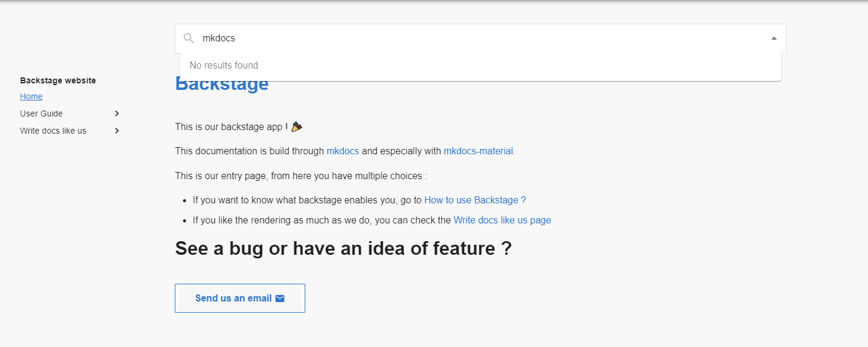The image size is (868, 347).
Task: Select the Write docs like us sidebar item
Action: pos(53,131)
